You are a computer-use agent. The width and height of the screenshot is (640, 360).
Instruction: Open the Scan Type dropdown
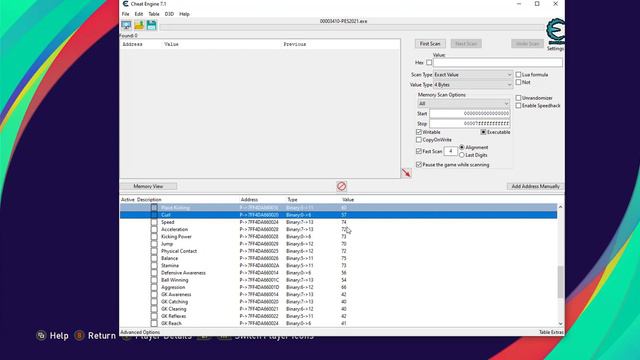(x=472, y=75)
